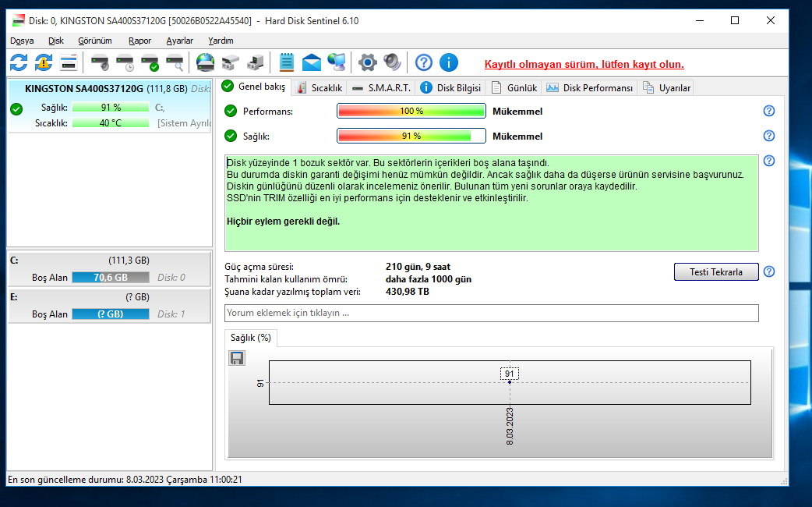812x507 pixels.
Task: Open the Disk menu
Action: click(56, 41)
